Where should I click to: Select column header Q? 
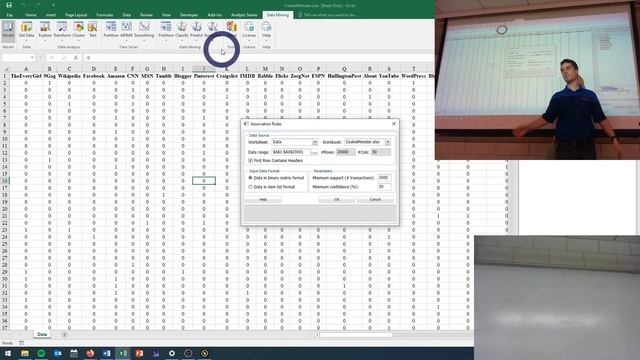[344, 69]
